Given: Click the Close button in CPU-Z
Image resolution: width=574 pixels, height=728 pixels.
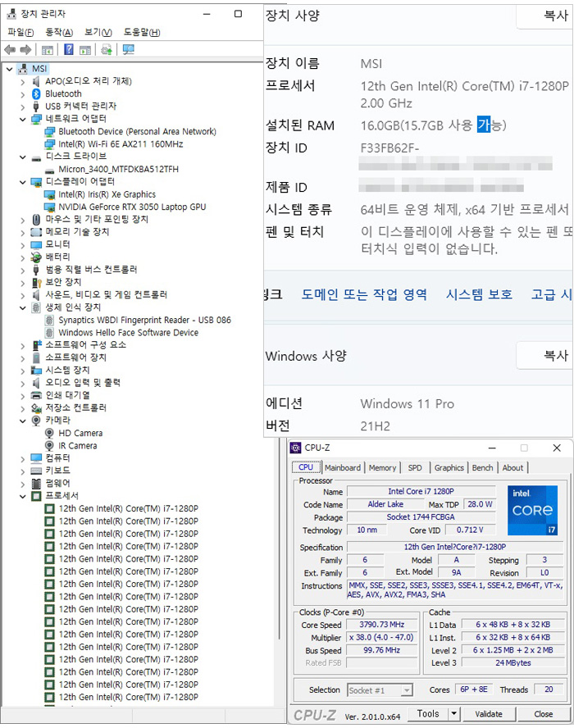Looking at the screenshot, I should pyautogui.click(x=544, y=713).
